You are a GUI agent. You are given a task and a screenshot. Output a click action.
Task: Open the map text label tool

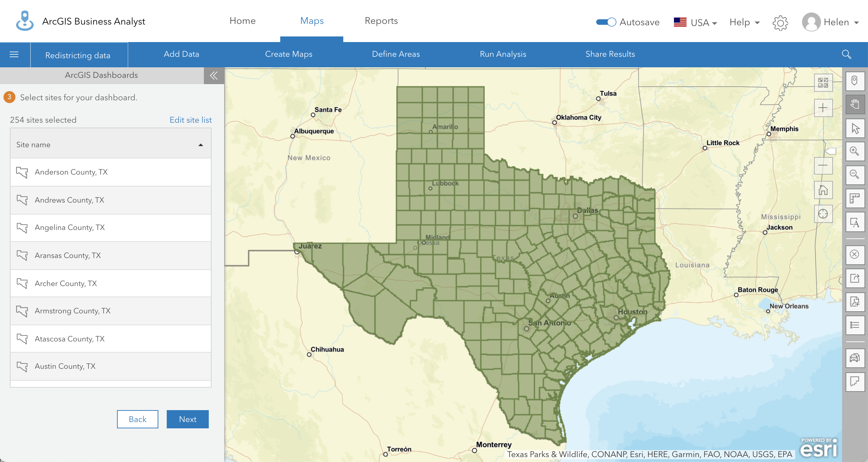(x=855, y=223)
